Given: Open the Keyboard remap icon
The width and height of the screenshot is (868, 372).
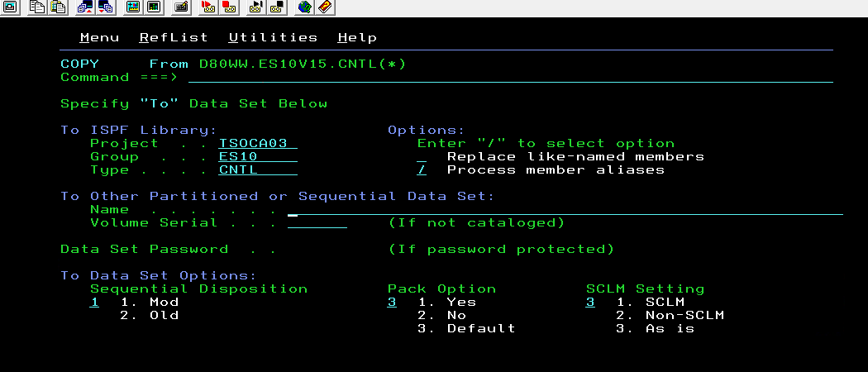Looking at the screenshot, I should coord(180,7).
